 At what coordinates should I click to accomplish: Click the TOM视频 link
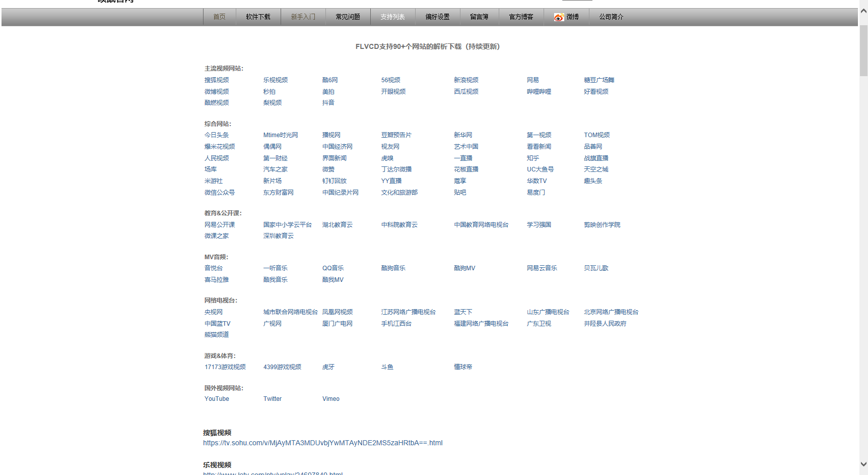pyautogui.click(x=597, y=135)
